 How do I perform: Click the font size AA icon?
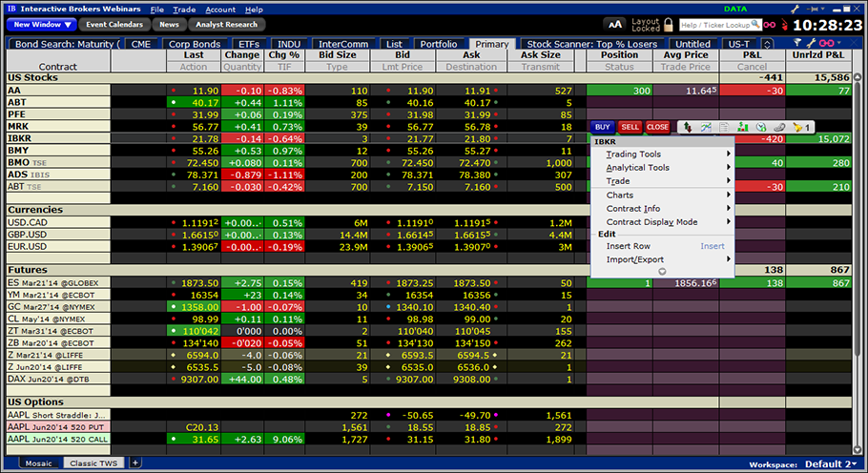click(615, 25)
